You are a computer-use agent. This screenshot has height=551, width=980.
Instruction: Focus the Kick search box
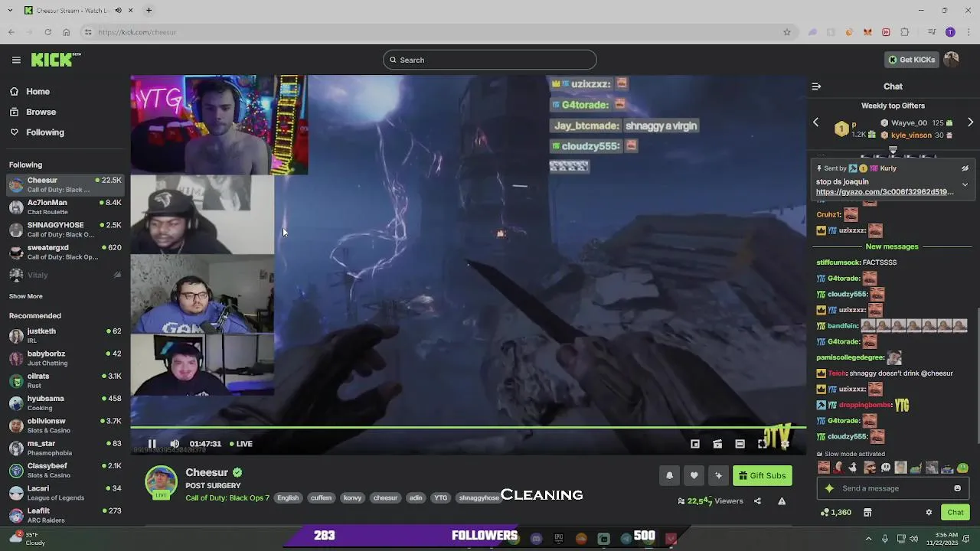pyautogui.click(x=490, y=60)
